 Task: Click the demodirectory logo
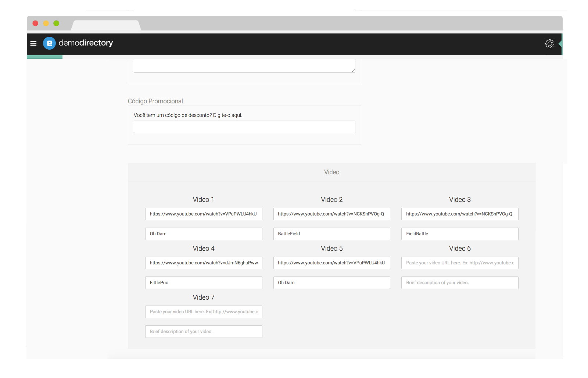point(78,43)
